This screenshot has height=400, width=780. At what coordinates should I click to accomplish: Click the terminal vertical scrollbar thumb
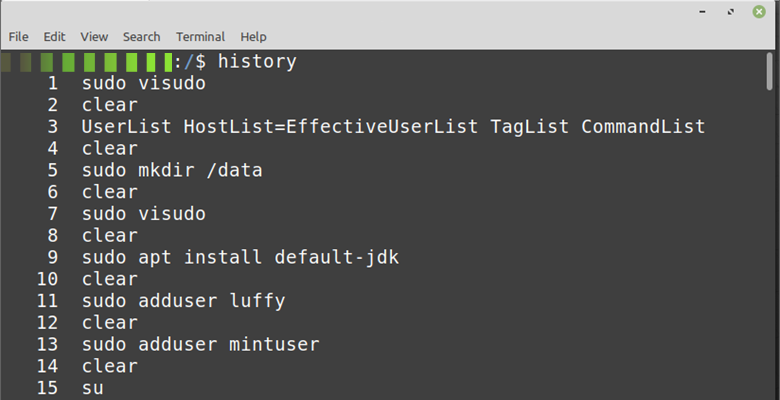770,72
